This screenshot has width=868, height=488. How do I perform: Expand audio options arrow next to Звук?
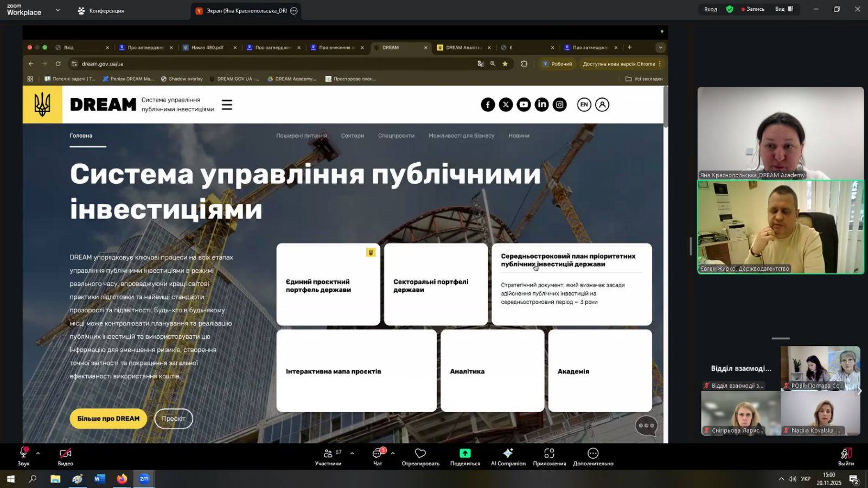pyautogui.click(x=38, y=453)
